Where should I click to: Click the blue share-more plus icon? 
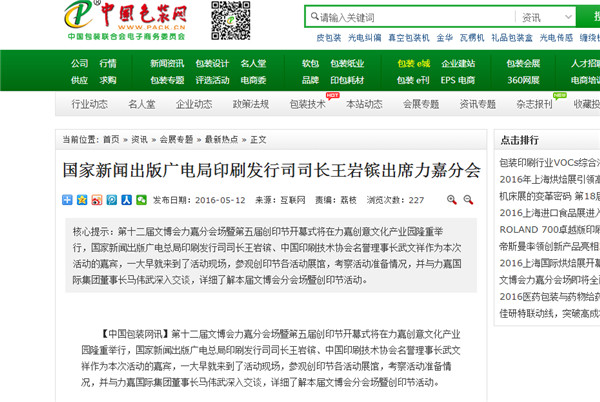click(x=67, y=200)
